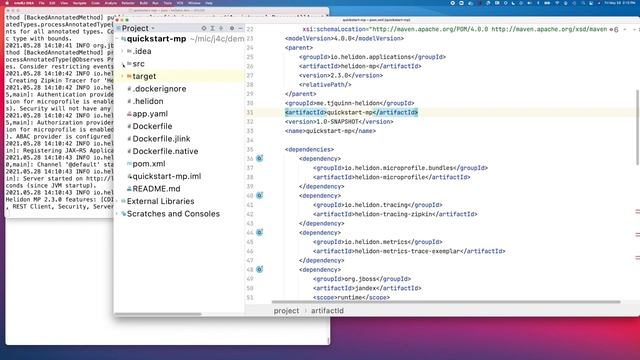Click the artifactId breadcrumb
The height and width of the screenshot is (360, 640).
tap(327, 311)
